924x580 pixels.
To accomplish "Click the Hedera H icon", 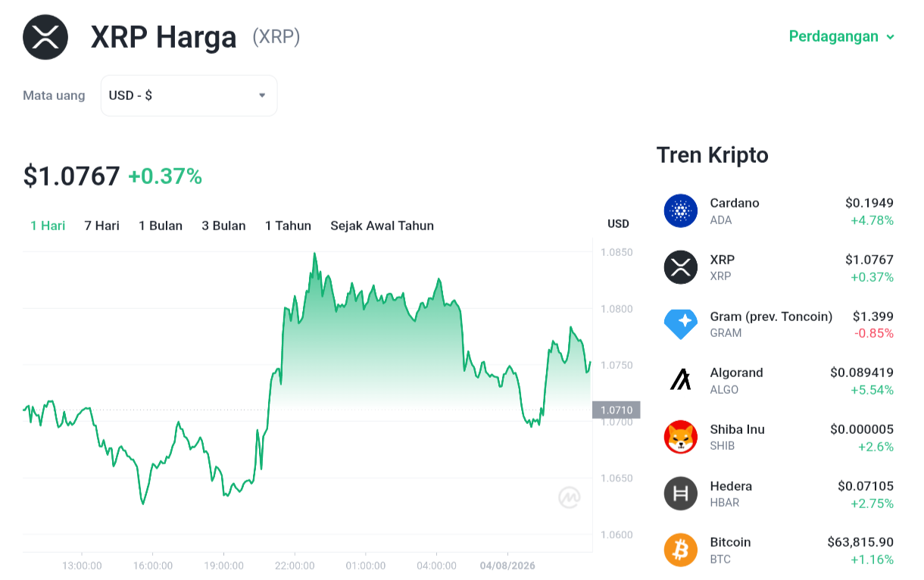I will point(681,494).
